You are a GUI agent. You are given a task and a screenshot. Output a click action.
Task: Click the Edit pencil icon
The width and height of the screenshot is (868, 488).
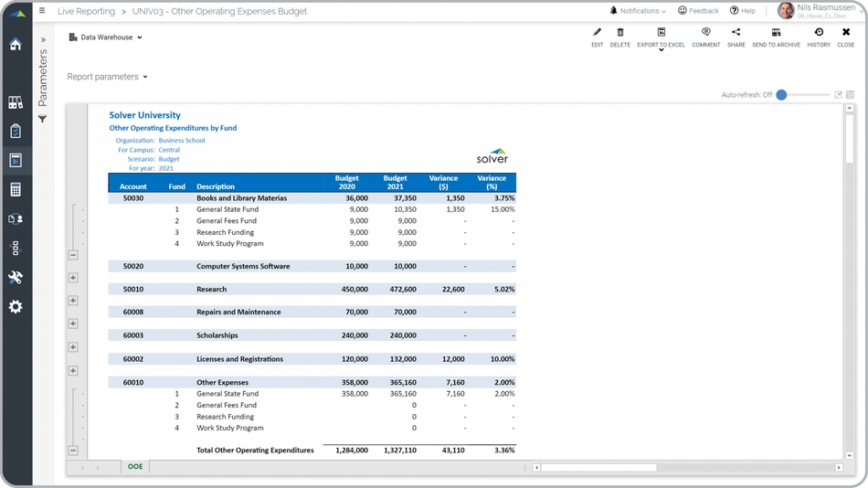(x=597, y=33)
